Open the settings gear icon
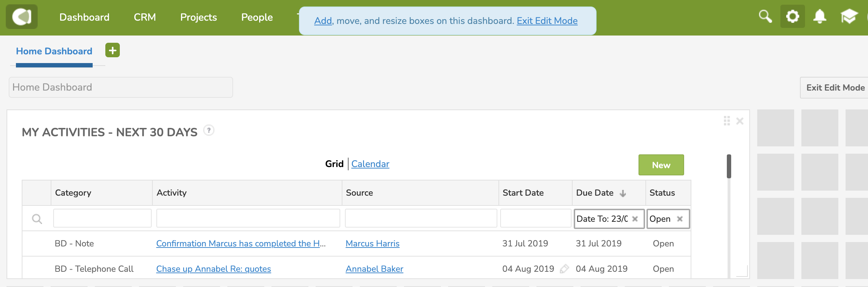The image size is (868, 287). point(793,16)
